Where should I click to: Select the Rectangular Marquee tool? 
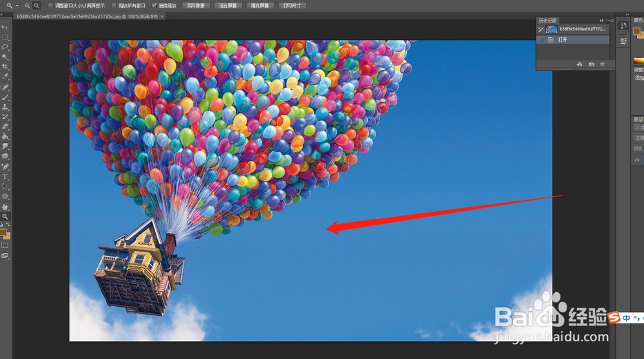tap(5, 37)
